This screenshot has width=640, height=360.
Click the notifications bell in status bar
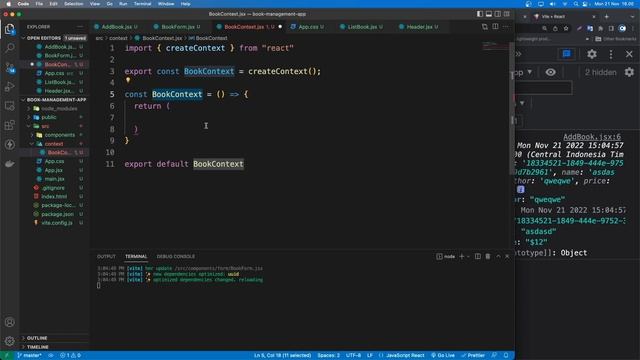[x=506, y=356]
